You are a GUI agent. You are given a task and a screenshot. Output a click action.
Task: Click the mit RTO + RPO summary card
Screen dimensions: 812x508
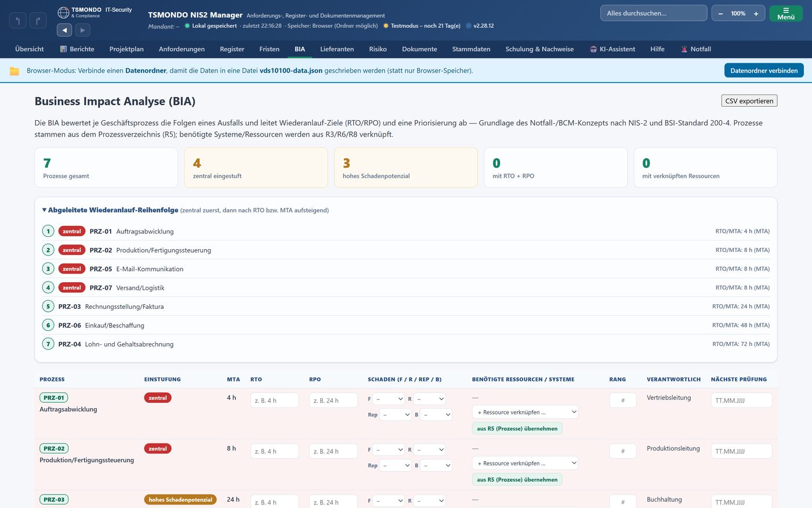point(556,167)
